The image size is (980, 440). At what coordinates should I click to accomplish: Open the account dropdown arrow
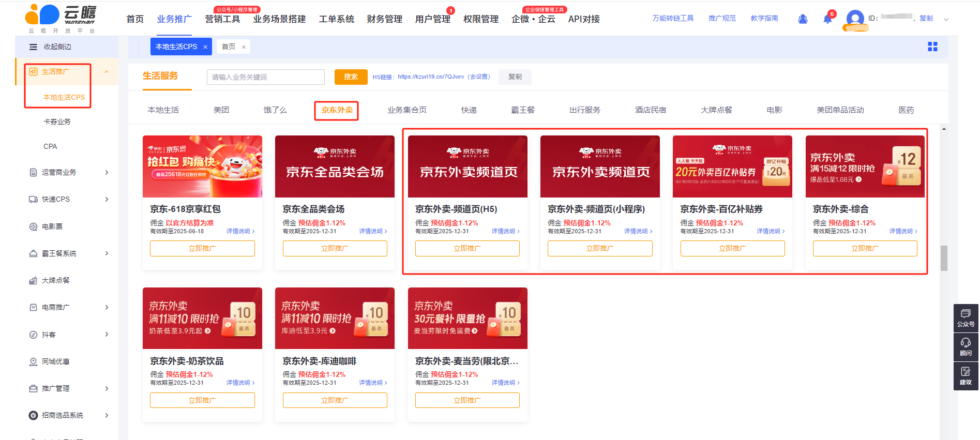(946, 20)
